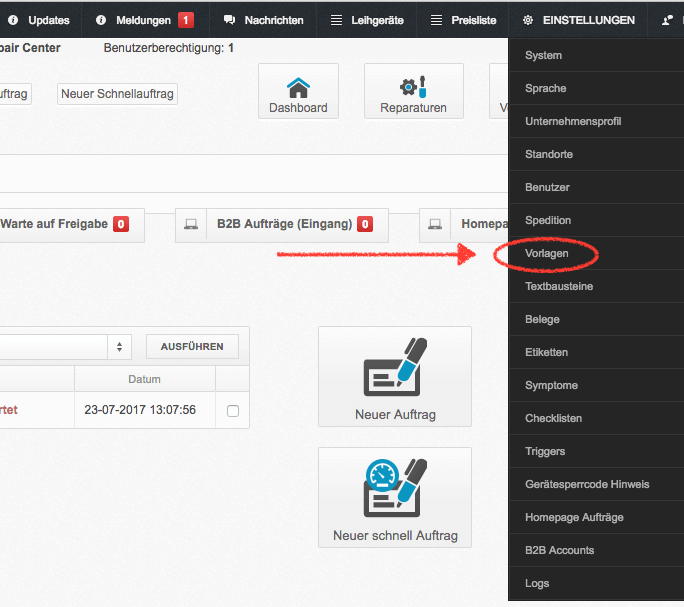This screenshot has height=607, width=684.
Task: Open B2B Accounts settings
Action: (x=596, y=550)
